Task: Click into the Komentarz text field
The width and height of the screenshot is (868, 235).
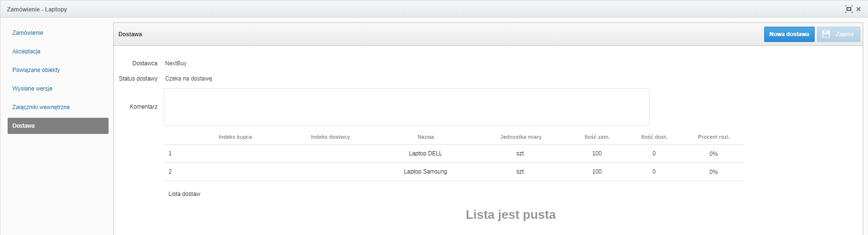Action: [406, 107]
